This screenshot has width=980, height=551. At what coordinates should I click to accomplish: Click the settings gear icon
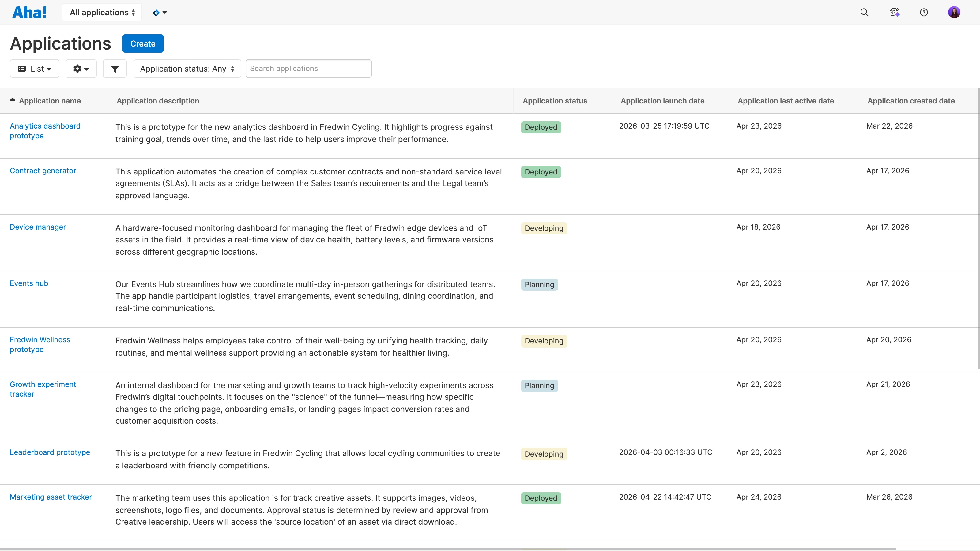81,69
